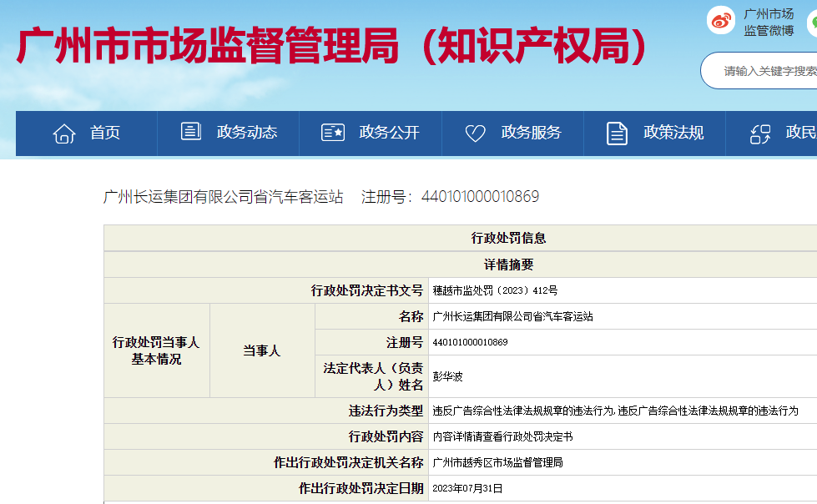This screenshot has width=817, height=504.
Task: Select the 政策法规 menu text
Action: coord(673,133)
